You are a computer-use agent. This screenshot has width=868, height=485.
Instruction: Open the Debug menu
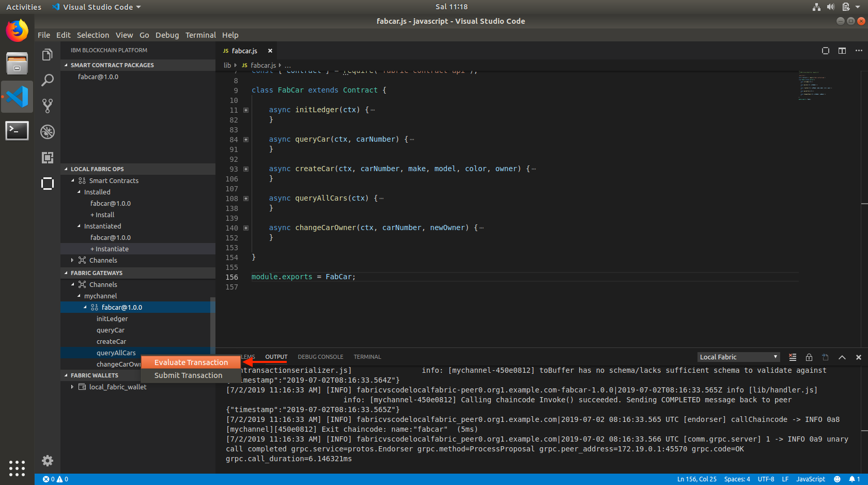(x=167, y=35)
